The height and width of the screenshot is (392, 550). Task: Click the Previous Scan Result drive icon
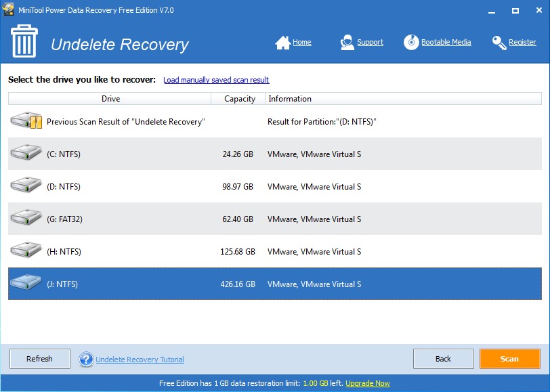[26, 121]
